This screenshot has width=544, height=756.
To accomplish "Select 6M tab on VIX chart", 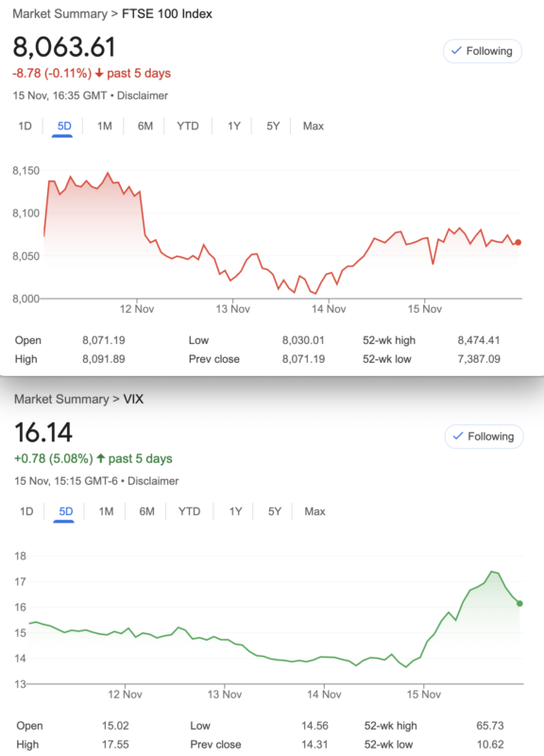I will click(x=146, y=511).
